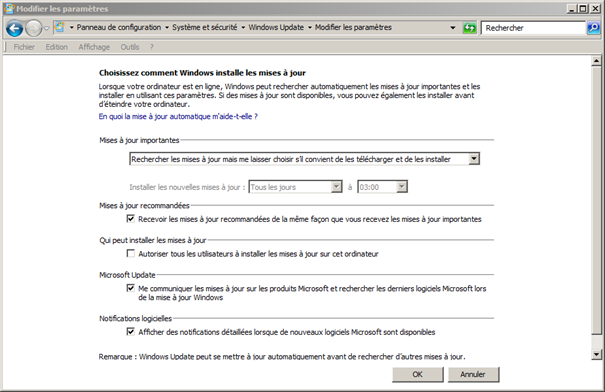
Task: Click Système et sécurité breadcrumb
Action: pyautogui.click(x=204, y=27)
